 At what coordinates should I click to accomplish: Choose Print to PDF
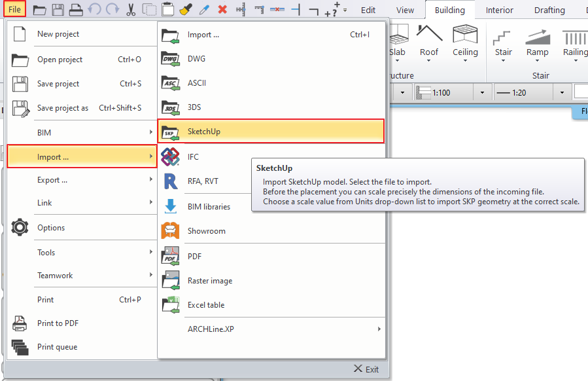click(82, 323)
